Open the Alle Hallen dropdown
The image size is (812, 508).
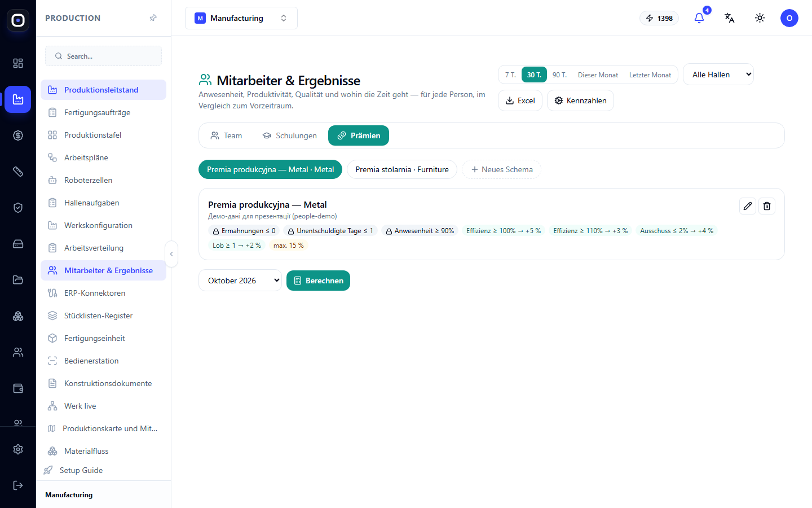click(718, 75)
